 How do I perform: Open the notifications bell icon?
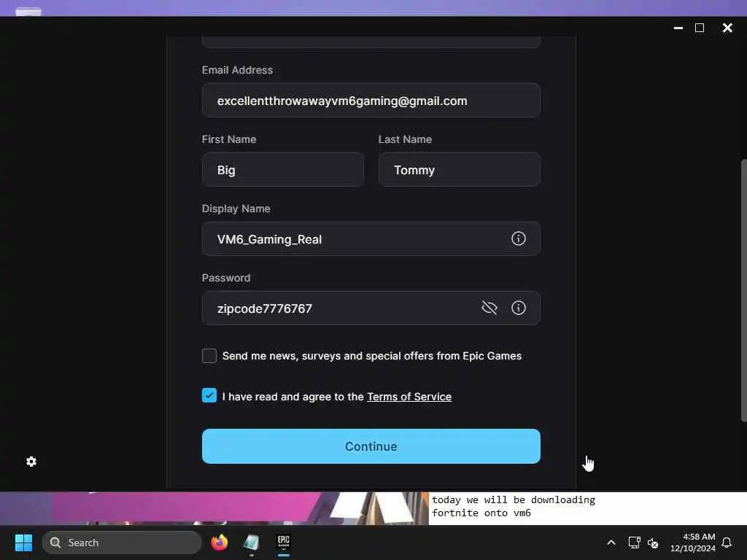point(727,542)
